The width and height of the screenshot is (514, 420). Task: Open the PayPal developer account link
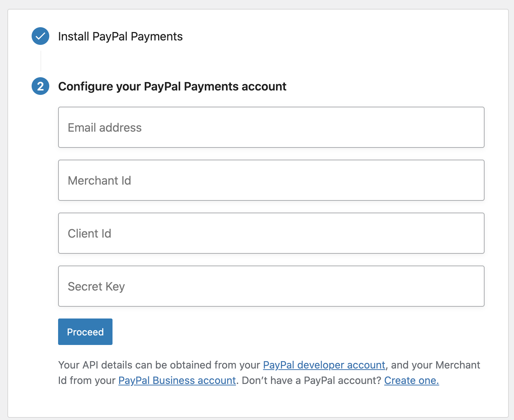[324, 365]
